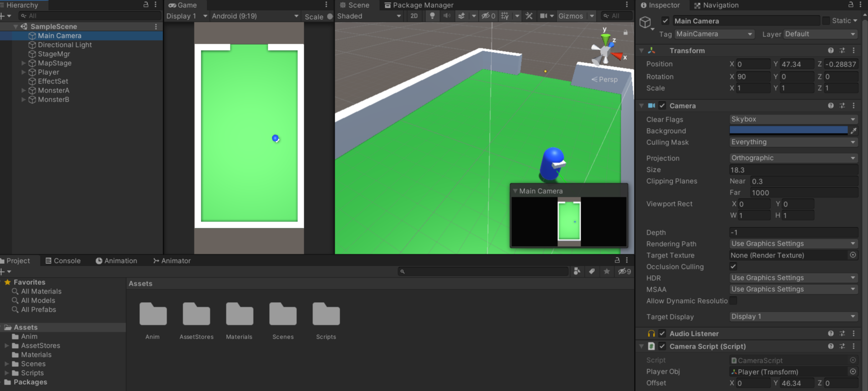
Task: Open the Console tab
Action: 63,261
